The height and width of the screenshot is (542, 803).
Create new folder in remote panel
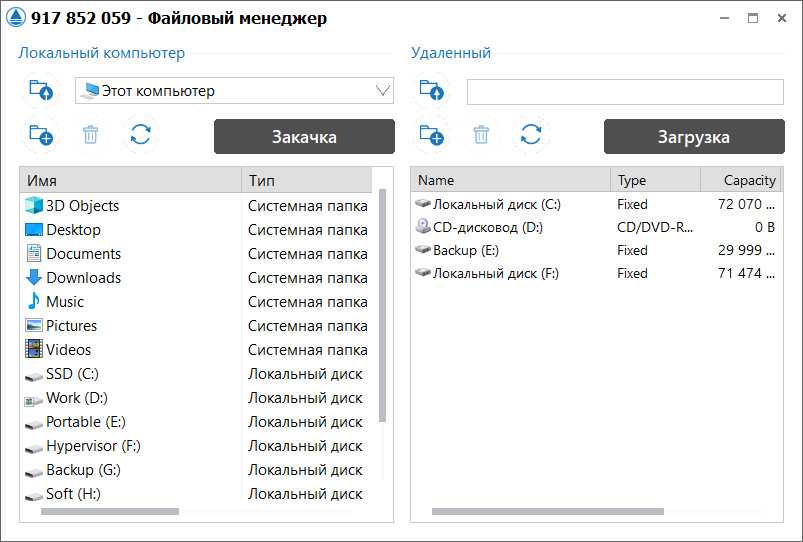coord(431,135)
